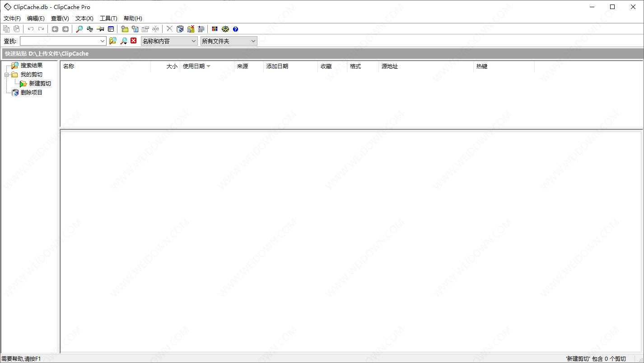
Task: Click the redo arrow icon
Action: [x=41, y=29]
